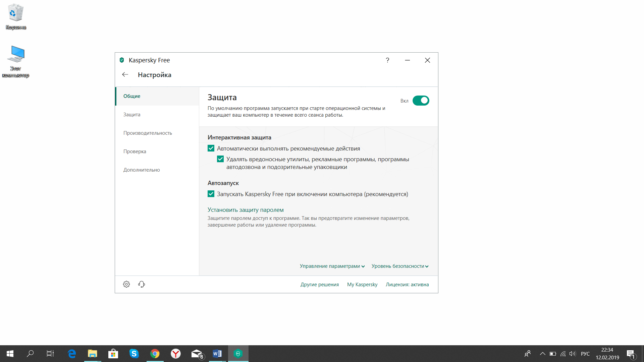Switch to Microsoft Word on the taskbar
The width and height of the screenshot is (644, 362).
pyautogui.click(x=217, y=354)
